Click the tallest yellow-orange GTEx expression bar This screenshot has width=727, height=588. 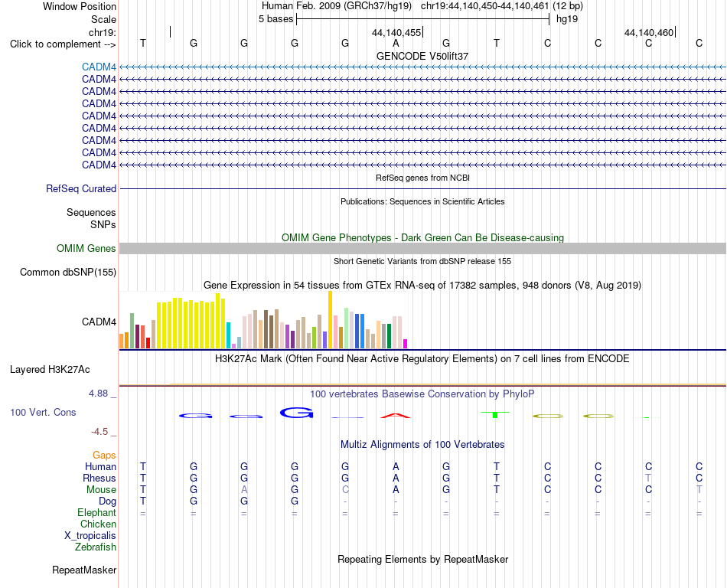click(x=330, y=320)
